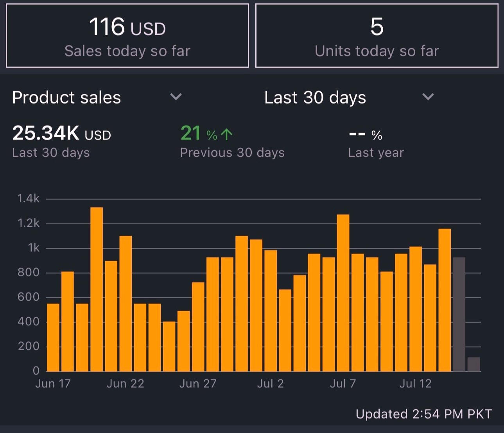The image size is (504, 433).
Task: Tap the Product sales label
Action: [66, 97]
